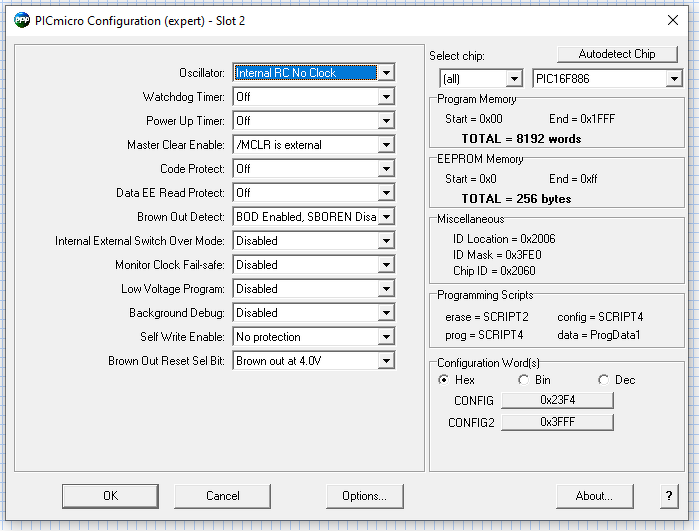Click the About... button
Screen dimensions: 699x531
coord(594,496)
